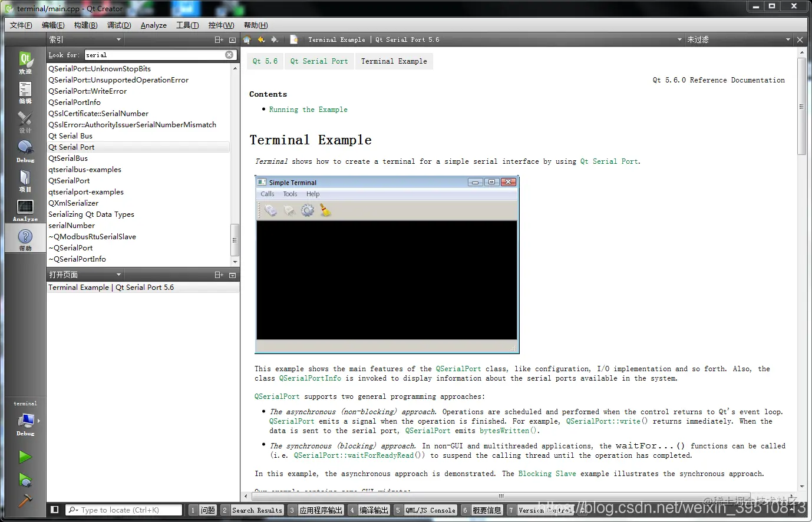Click index list vertical scrollbar thumb
Screen dimensions: 812x522
[235, 240]
